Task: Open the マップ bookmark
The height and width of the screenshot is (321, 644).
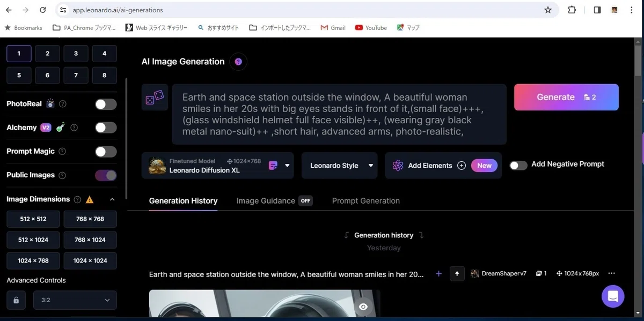Action: (408, 28)
